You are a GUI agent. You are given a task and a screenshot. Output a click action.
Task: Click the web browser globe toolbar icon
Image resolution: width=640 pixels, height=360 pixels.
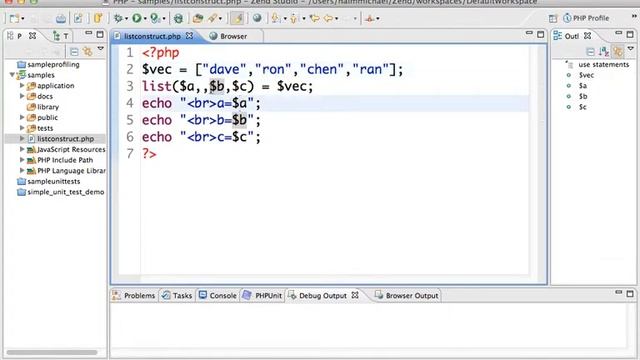click(x=257, y=18)
